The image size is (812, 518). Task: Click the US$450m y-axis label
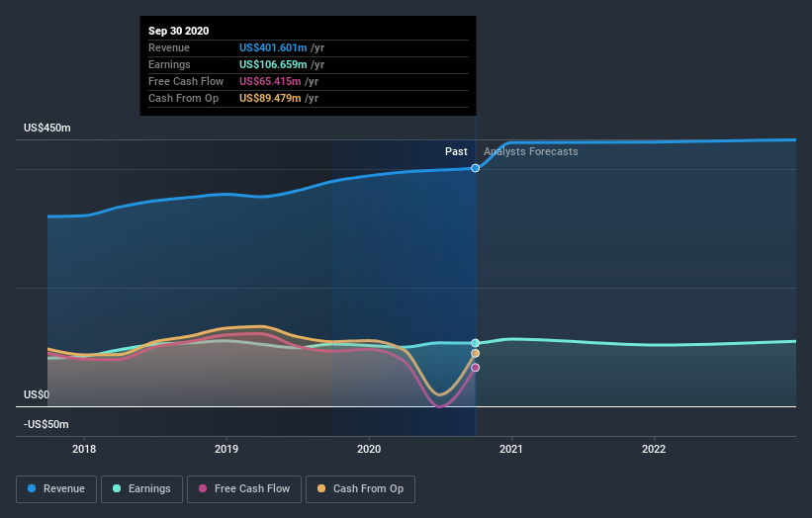[47, 128]
